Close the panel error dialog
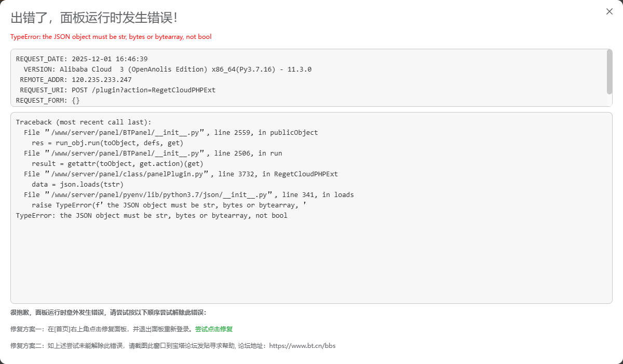Screen dimensions: 623x364 (610, 11)
